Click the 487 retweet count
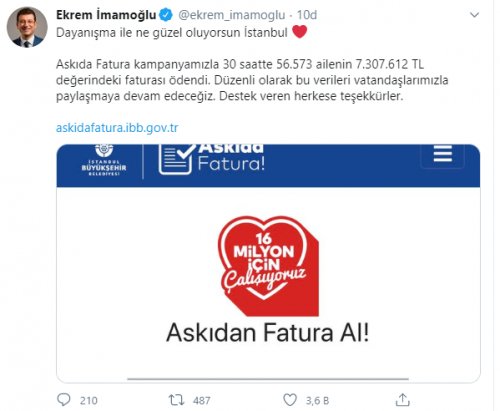The width and height of the screenshot is (500, 411). tap(202, 400)
